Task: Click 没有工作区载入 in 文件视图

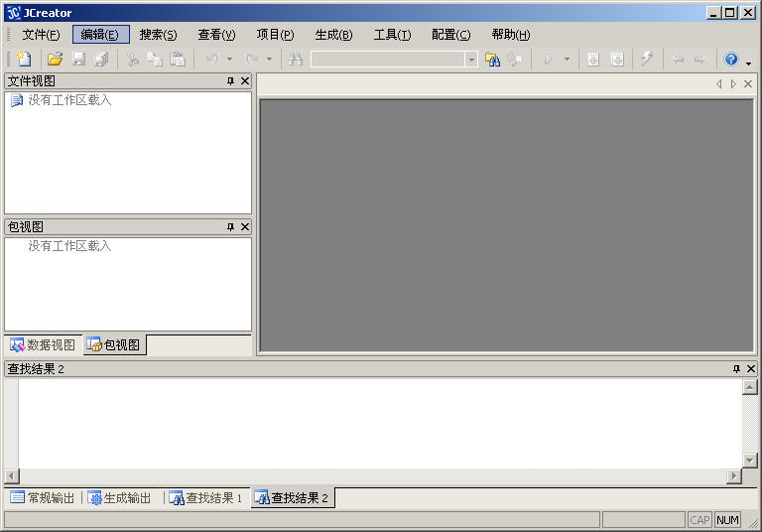Action: pos(69,100)
